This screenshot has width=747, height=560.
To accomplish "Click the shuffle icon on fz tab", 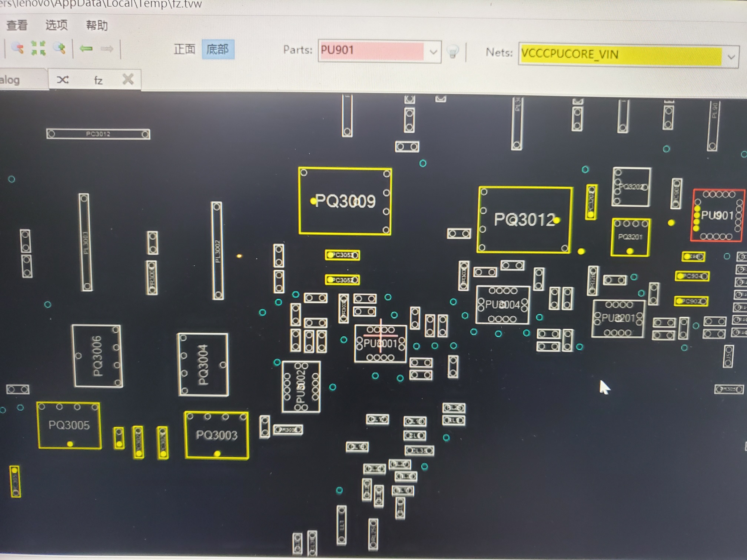I will click(63, 80).
